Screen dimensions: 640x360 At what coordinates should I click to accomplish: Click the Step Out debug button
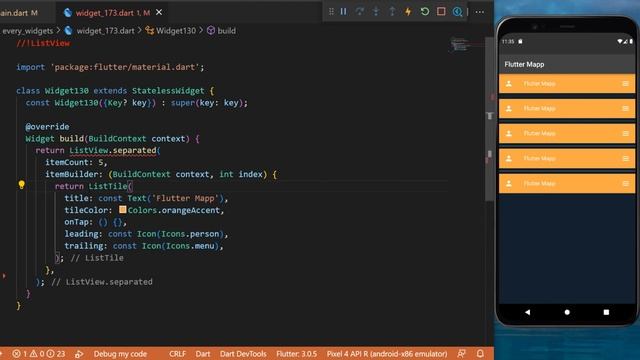tap(392, 12)
